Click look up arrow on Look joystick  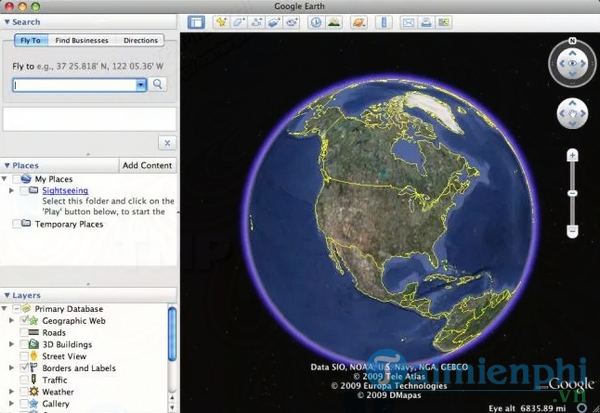pyautogui.click(x=572, y=53)
